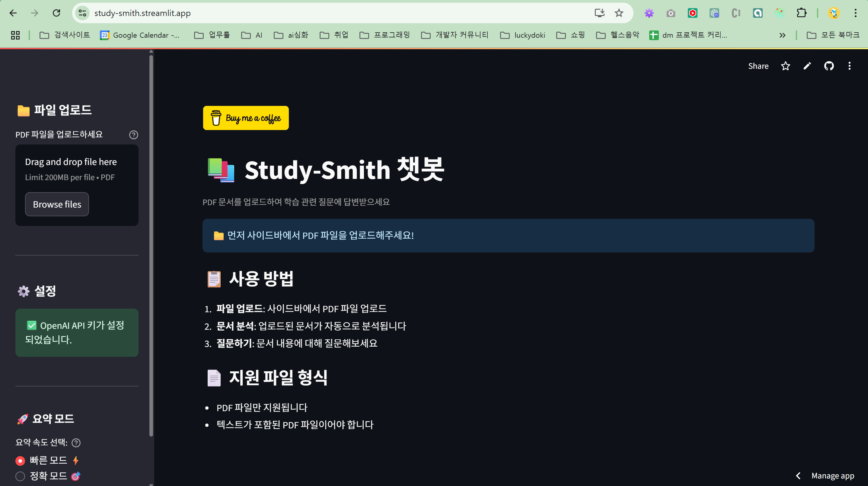Open the green circular extension icon

779,13
